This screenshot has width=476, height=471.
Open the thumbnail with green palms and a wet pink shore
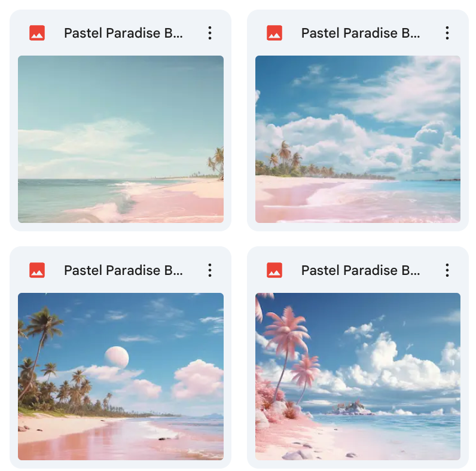pos(121,377)
